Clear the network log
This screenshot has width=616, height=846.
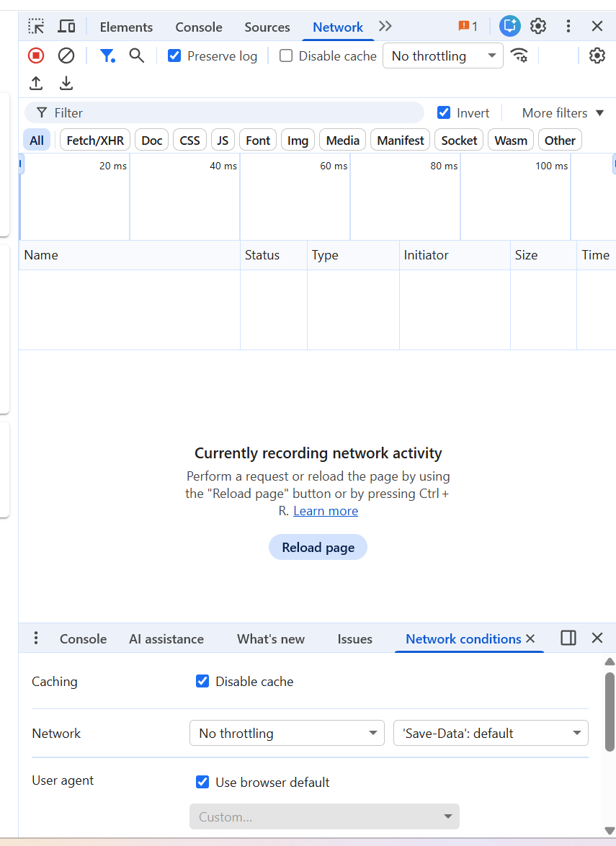tap(66, 55)
